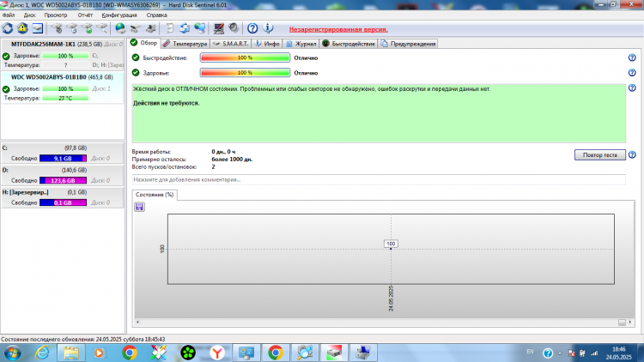Open Yandex browser from the taskbar

(217, 353)
